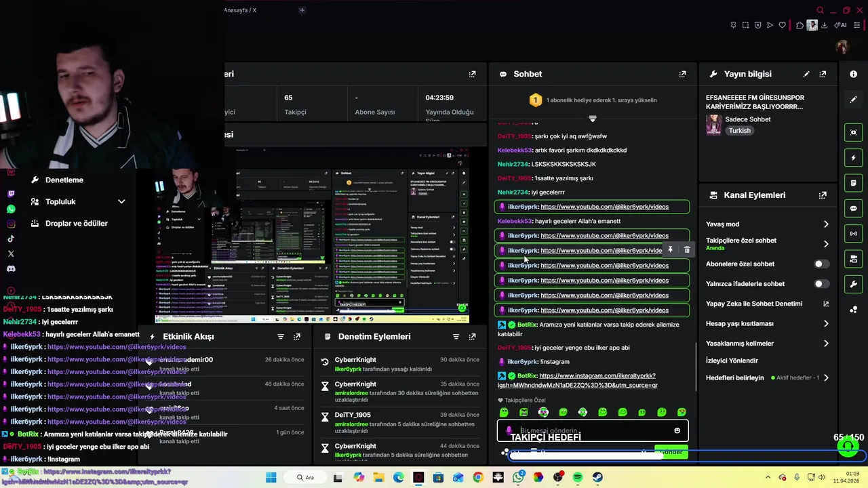
Task: Open the snapshot capture tool in the browser toolbar
Action: pos(745,25)
